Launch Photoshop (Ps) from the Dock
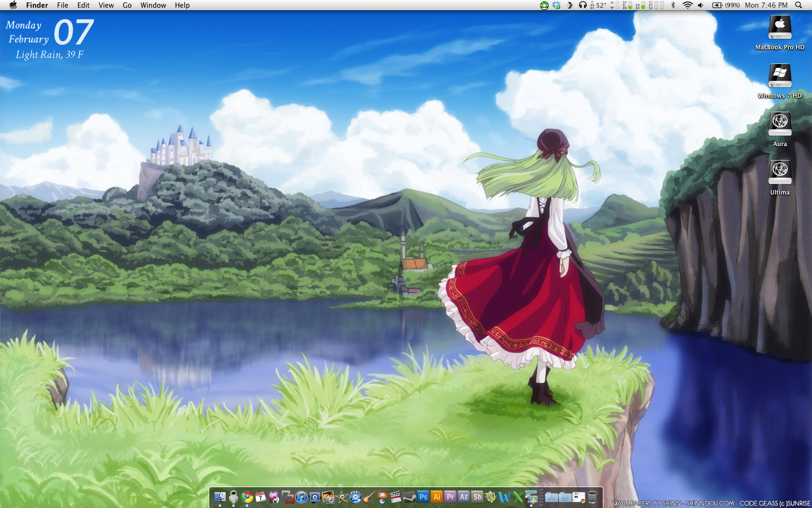This screenshot has width=812, height=508. tap(423, 497)
